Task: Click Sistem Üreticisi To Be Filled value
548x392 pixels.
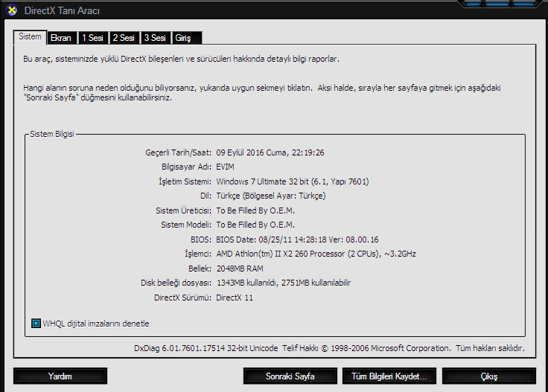Action: pos(255,211)
